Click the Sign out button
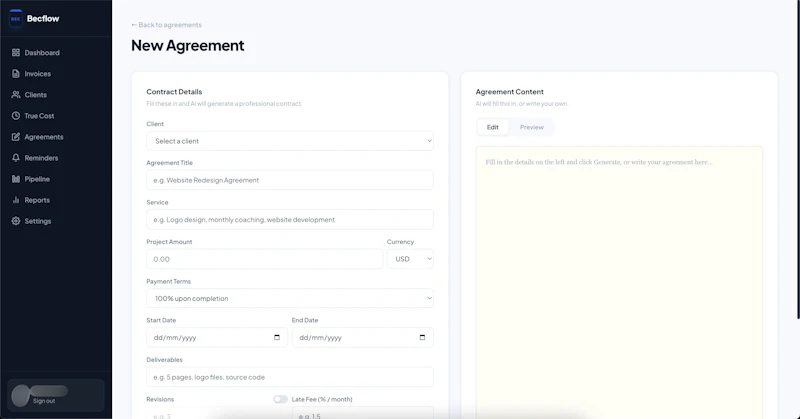The width and height of the screenshot is (800, 419). click(44, 401)
